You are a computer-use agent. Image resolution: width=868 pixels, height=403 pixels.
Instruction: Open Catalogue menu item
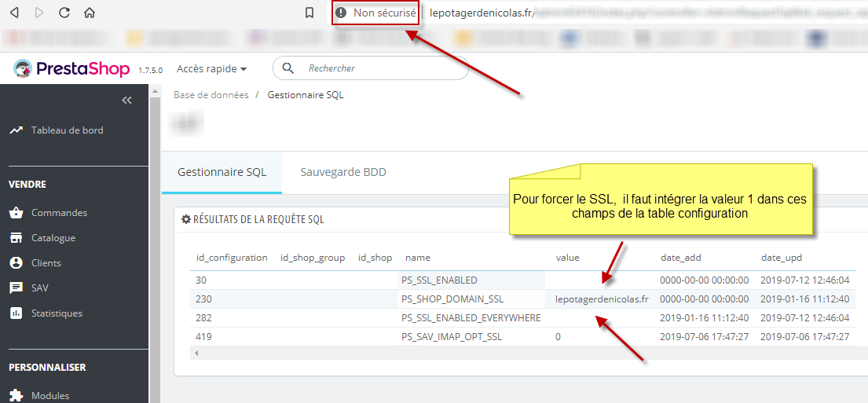tap(53, 238)
